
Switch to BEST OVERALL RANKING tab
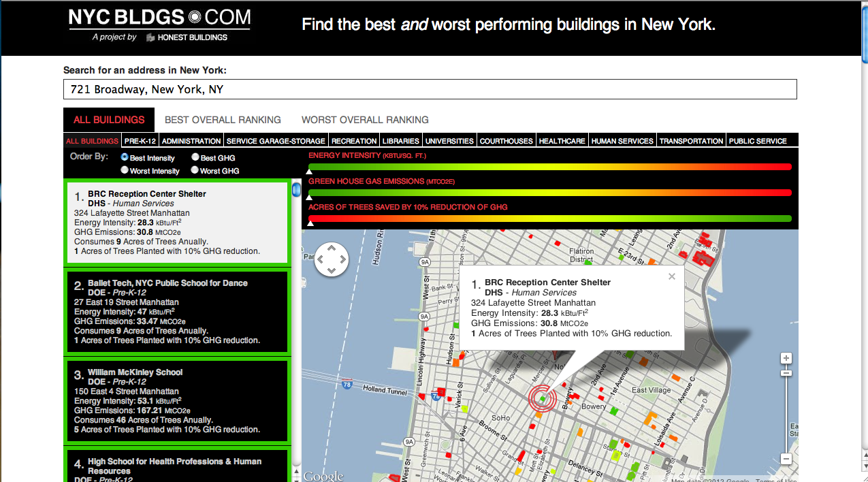tap(223, 120)
